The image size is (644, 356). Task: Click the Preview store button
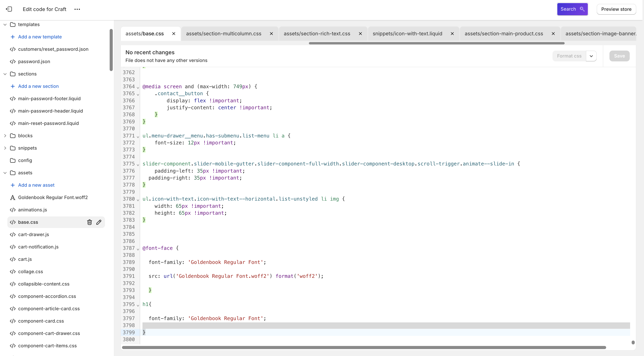616,9
